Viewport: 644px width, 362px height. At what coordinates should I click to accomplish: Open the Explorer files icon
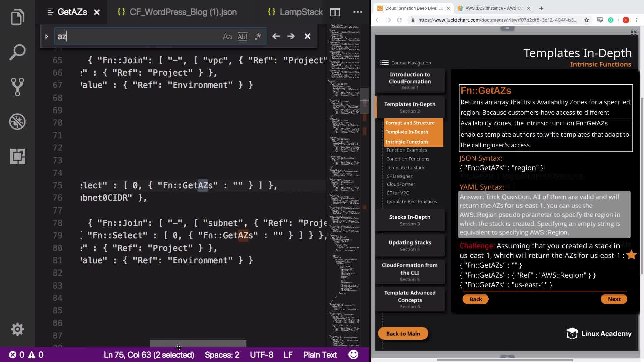pos(17,17)
